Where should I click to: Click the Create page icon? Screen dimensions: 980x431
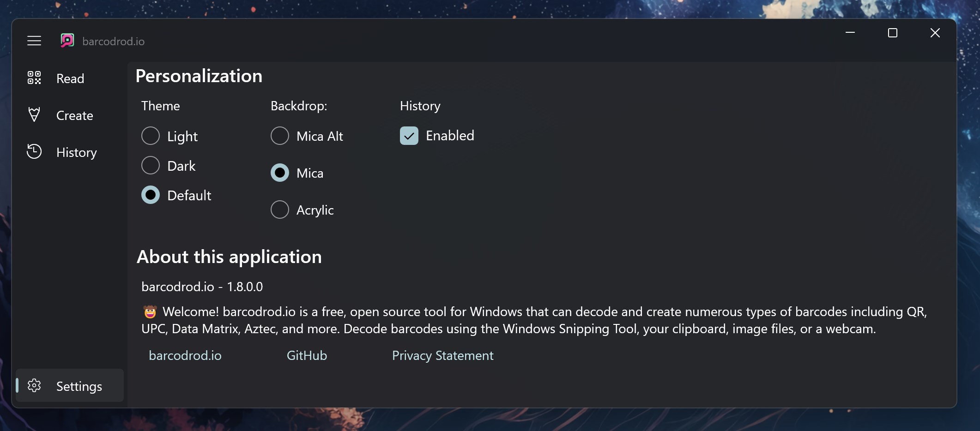34,115
